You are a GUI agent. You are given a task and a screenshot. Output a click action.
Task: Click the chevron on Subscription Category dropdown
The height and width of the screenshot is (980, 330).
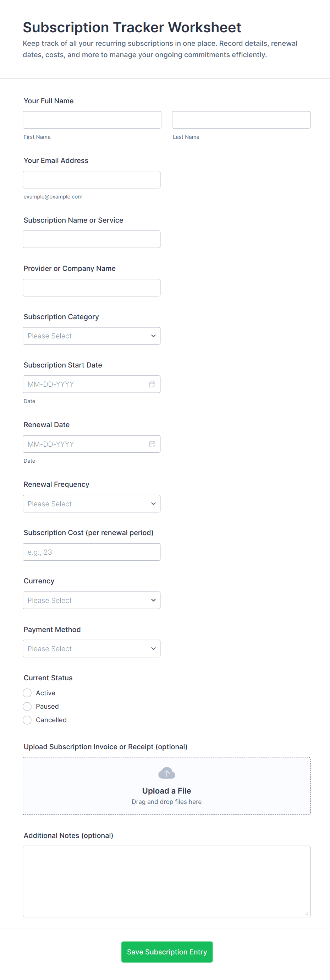click(x=153, y=336)
